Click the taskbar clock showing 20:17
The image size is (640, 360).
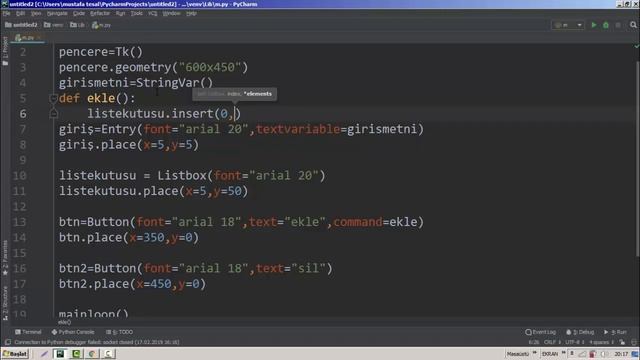coord(621,354)
